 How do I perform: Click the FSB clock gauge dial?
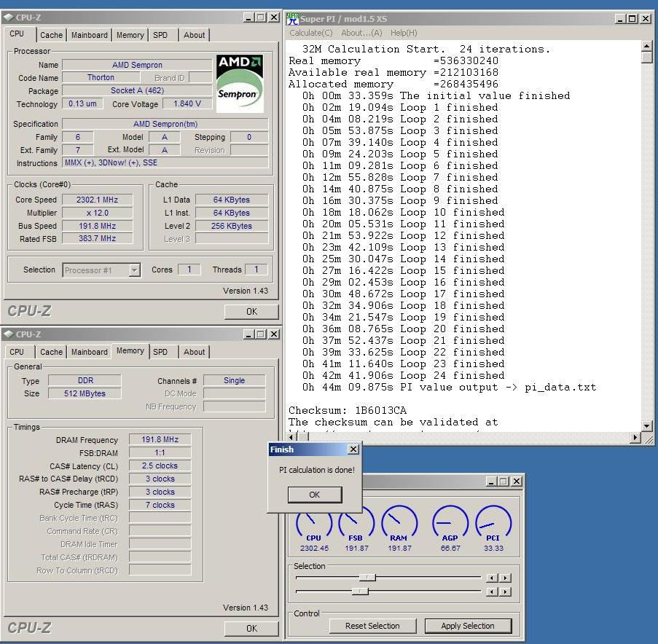(356, 522)
